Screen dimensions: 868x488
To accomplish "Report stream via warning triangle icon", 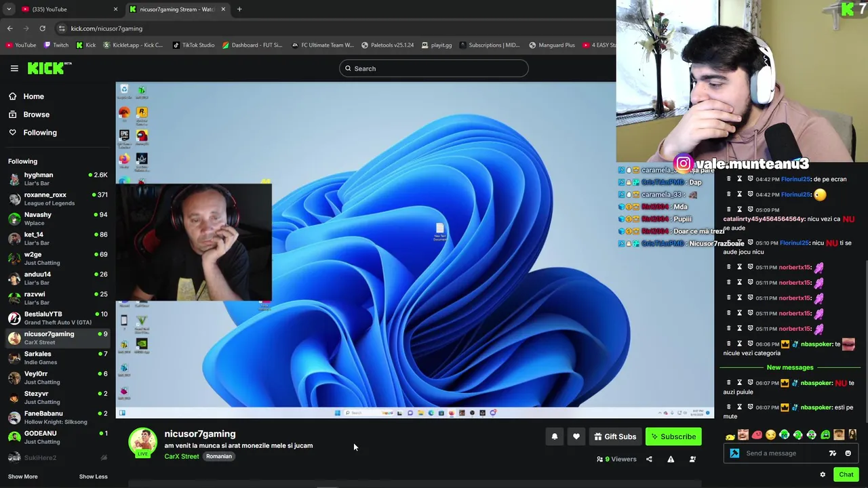I will coord(671,460).
